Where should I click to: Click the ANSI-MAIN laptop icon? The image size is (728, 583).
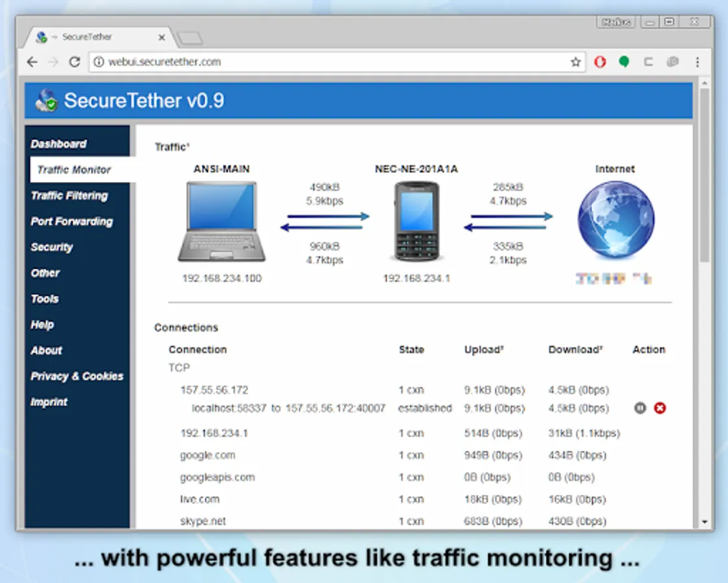point(222,222)
